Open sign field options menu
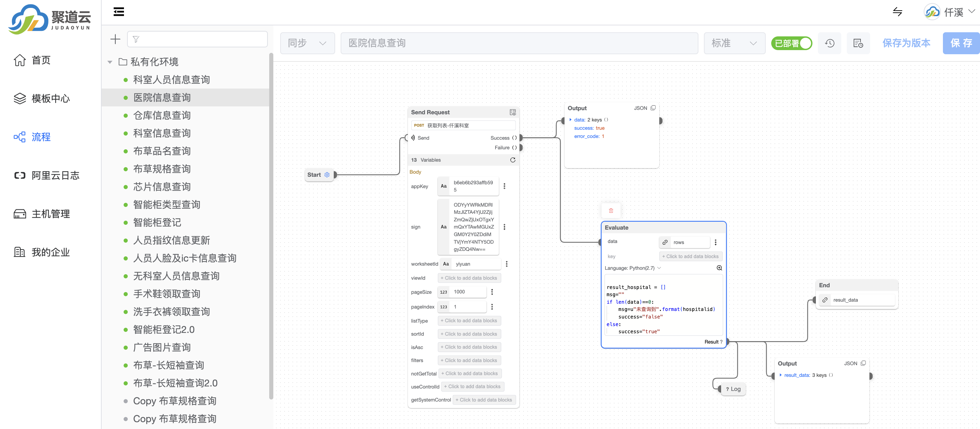The image size is (980, 429). click(504, 227)
